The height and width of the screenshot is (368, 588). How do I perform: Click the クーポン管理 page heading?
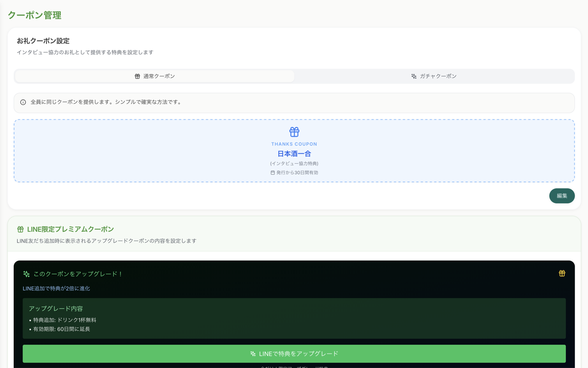pyautogui.click(x=34, y=15)
